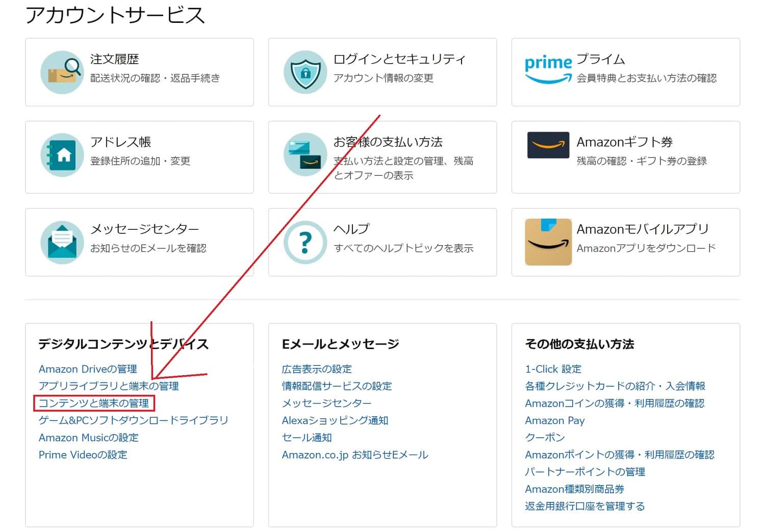Open Amazonギフト券 card title

coord(625,142)
